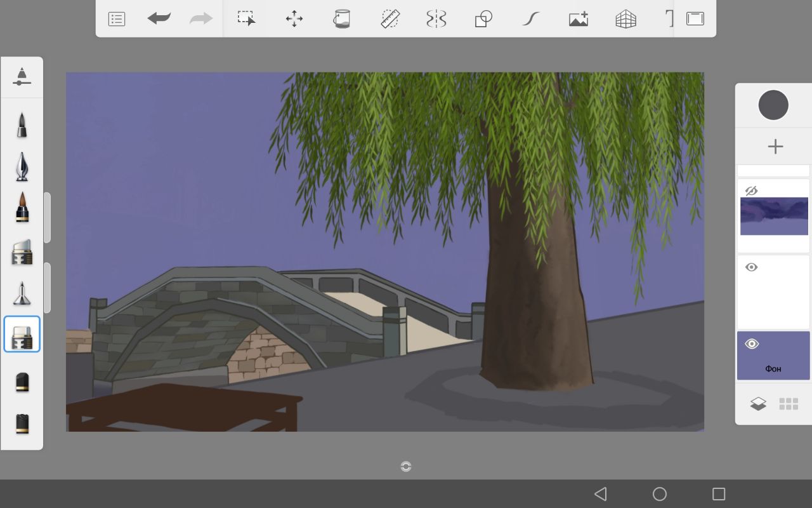Image resolution: width=812 pixels, height=508 pixels.
Task: Open the shapes drawing tool
Action: 483,19
